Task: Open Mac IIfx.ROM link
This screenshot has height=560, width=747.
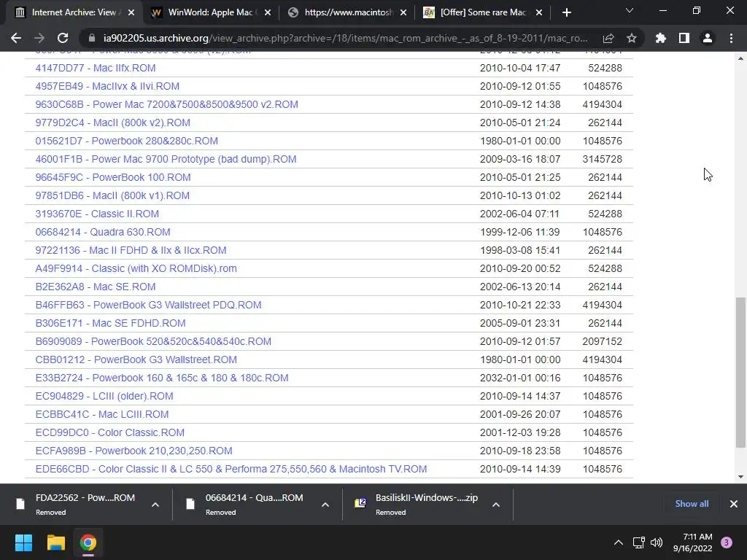Action: 96,68
